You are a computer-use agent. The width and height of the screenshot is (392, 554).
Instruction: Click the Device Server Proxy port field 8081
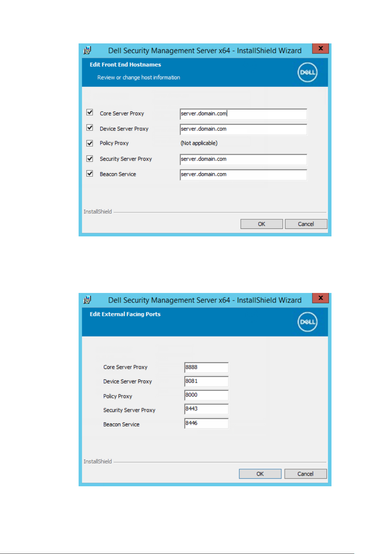point(206,381)
